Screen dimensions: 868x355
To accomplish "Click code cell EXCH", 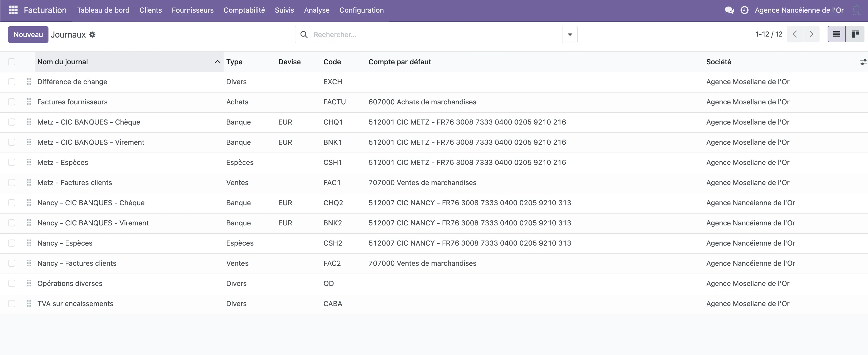I will [333, 82].
